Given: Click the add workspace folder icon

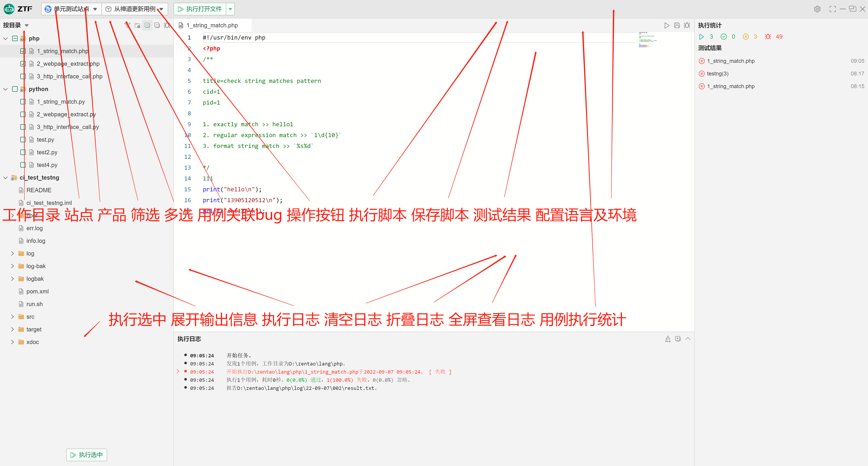Looking at the screenshot, I should (x=137, y=25).
